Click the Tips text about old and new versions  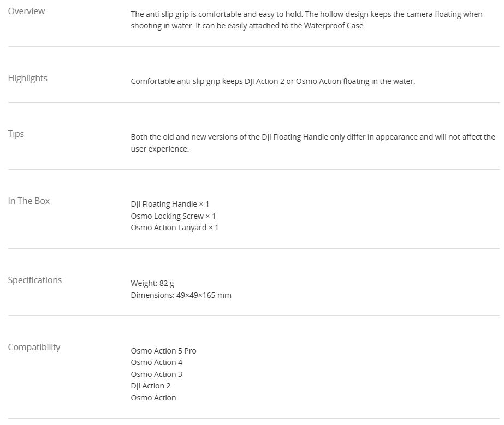click(312, 137)
